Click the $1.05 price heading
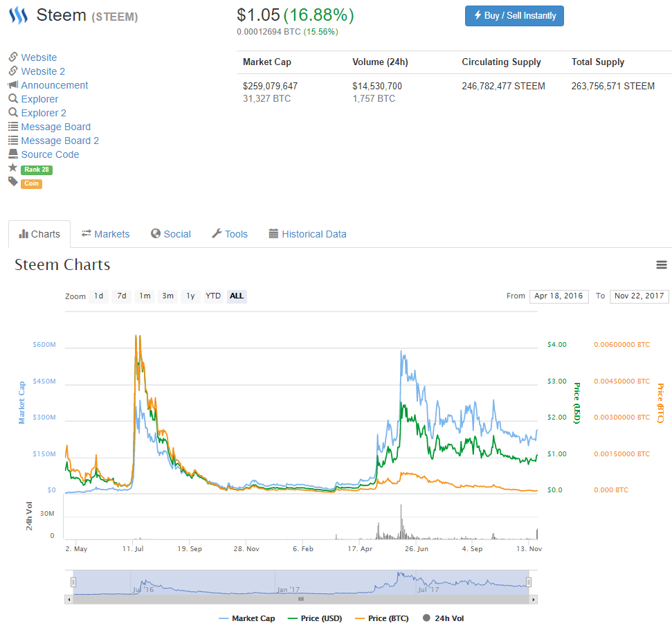672x628 pixels. point(258,15)
